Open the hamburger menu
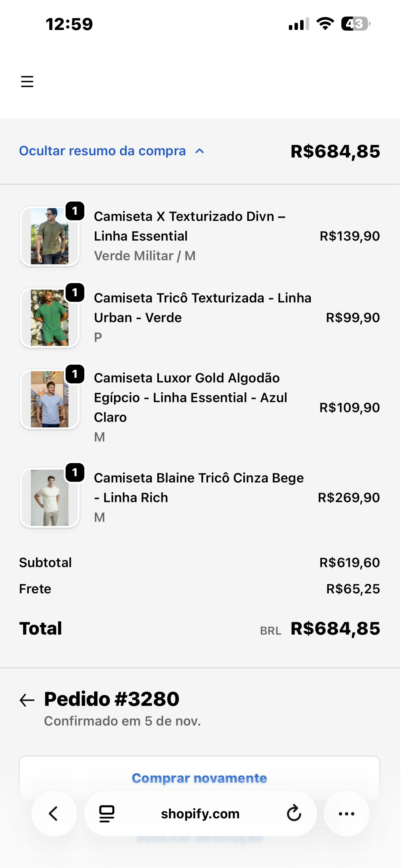This screenshot has width=401, height=868. click(x=27, y=82)
